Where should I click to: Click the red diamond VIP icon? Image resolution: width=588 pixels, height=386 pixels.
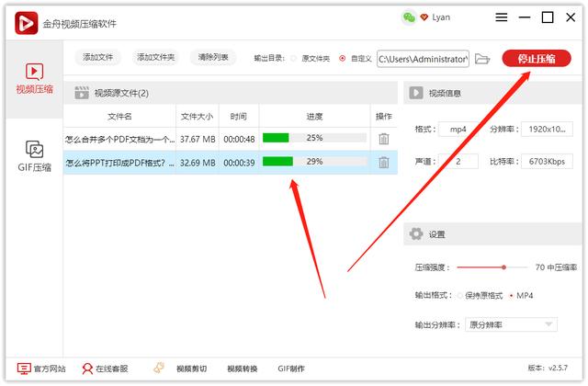(x=424, y=17)
